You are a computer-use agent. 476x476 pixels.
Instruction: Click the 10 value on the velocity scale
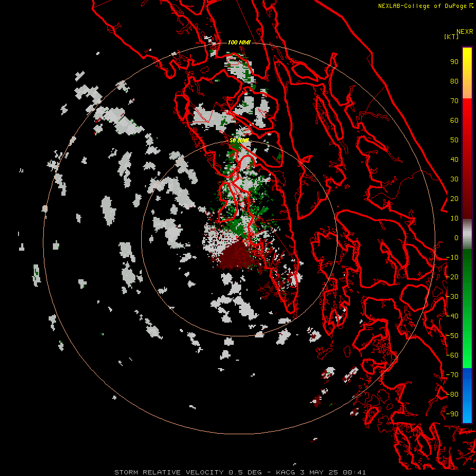tap(454, 218)
